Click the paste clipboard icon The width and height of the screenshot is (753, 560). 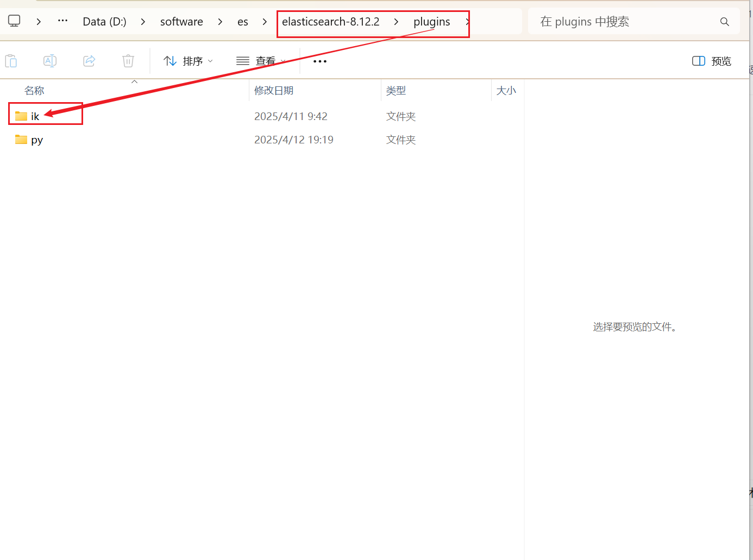pyautogui.click(x=11, y=61)
